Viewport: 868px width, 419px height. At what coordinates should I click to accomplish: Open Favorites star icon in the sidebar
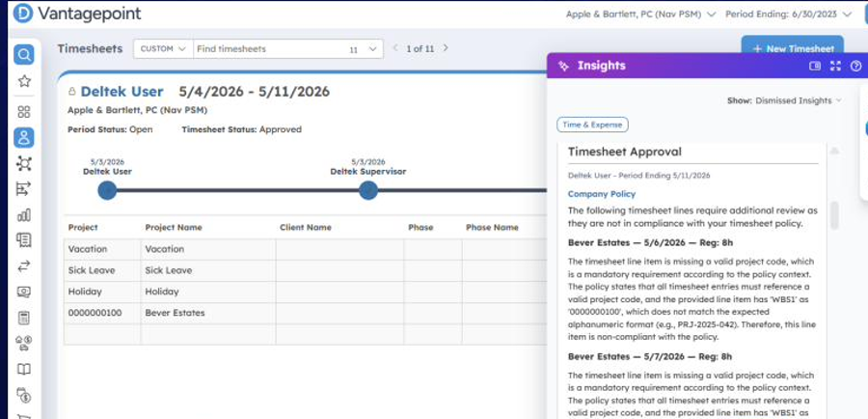coord(24,81)
